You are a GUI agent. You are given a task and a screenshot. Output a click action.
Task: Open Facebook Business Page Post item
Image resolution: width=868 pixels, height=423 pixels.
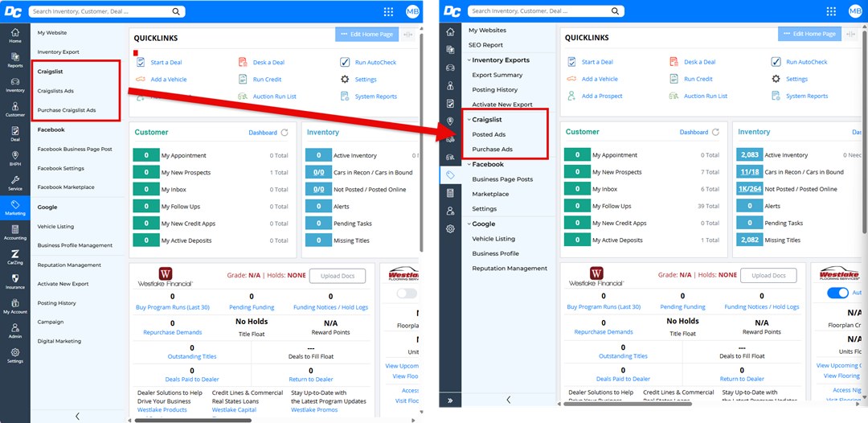click(x=75, y=149)
